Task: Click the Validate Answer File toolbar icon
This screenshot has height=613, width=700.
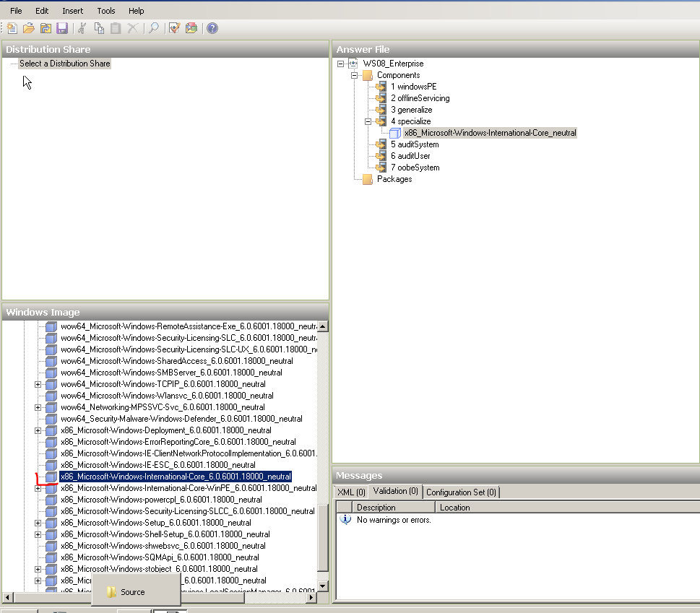Action: click(x=175, y=29)
